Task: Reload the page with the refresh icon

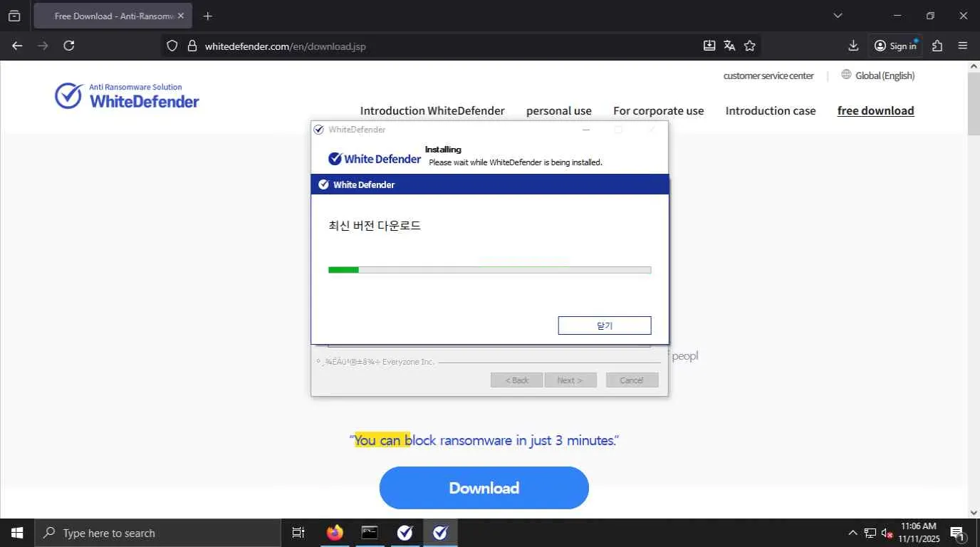Action: point(69,46)
